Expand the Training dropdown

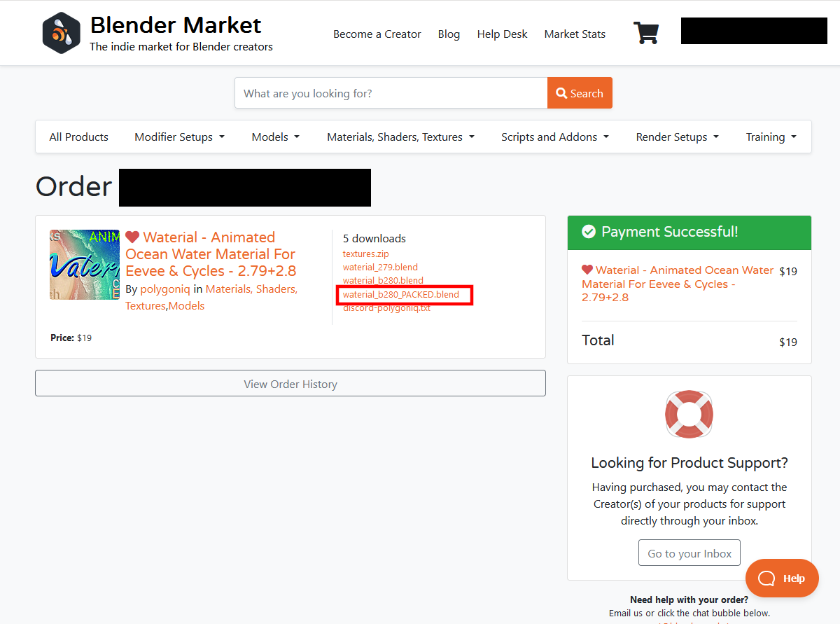(x=770, y=137)
